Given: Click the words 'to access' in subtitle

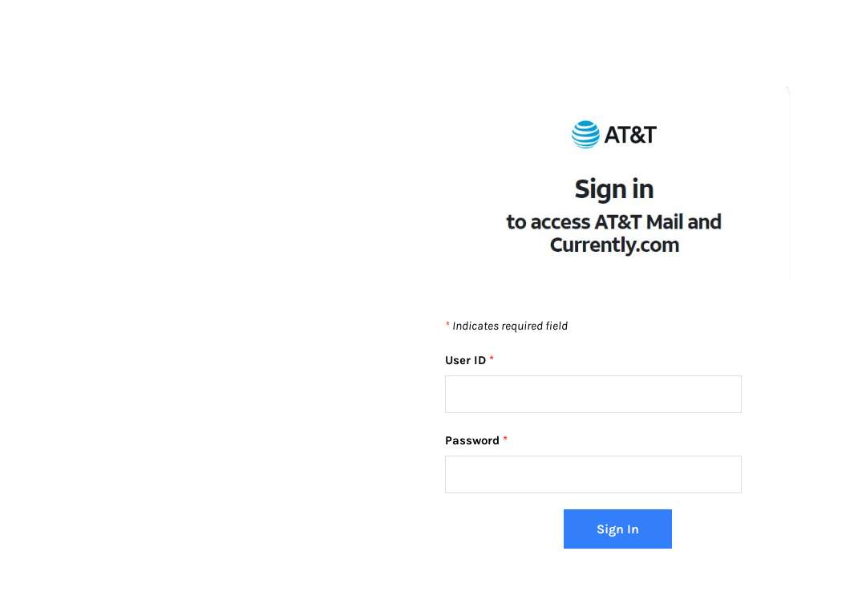Looking at the screenshot, I should pos(548,222).
